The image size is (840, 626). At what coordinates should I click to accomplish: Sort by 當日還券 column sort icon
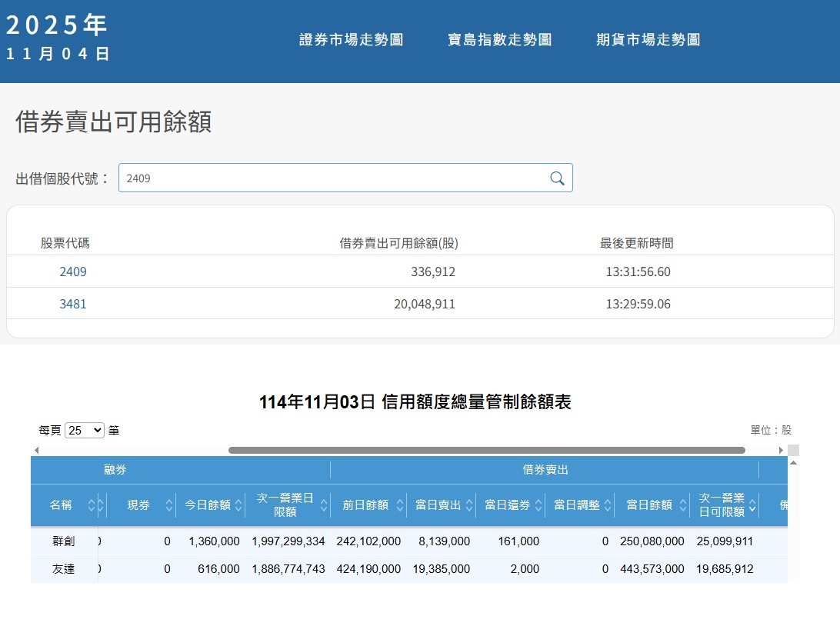click(538, 505)
